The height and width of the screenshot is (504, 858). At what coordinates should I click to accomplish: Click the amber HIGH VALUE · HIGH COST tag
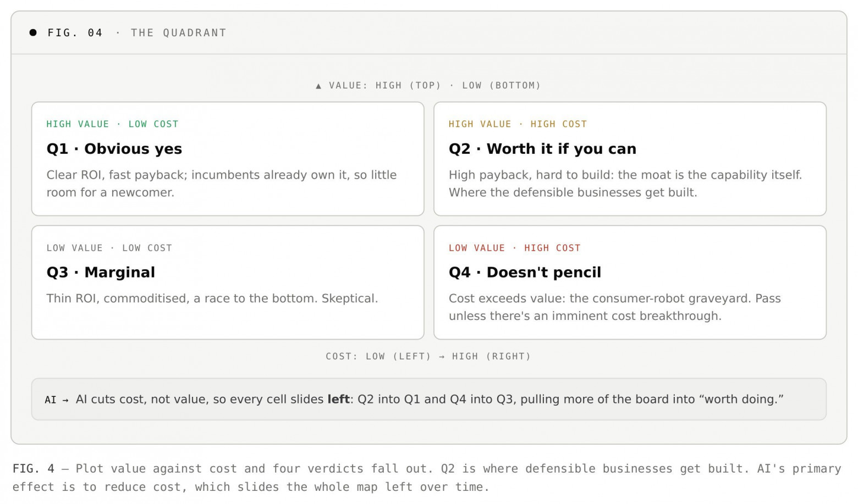[x=518, y=124]
